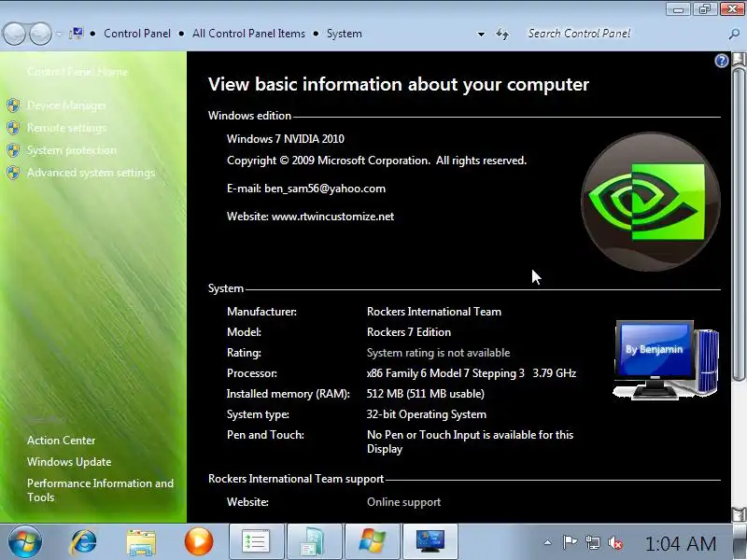Click the www.rtwincustomize.net website text
The image size is (747, 560).
(x=332, y=217)
